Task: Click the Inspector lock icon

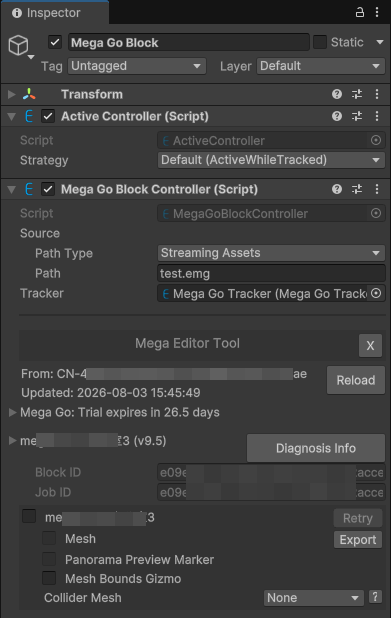Action: (x=359, y=13)
